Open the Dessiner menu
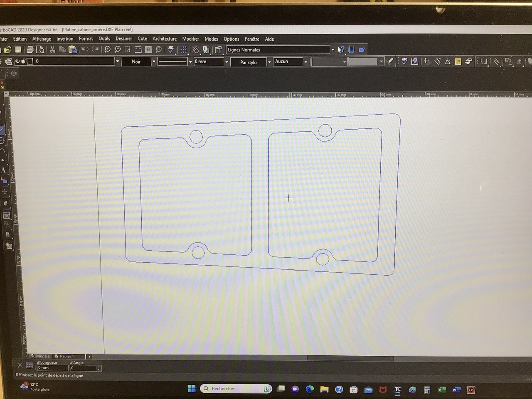This screenshot has height=399, width=532. point(124,39)
